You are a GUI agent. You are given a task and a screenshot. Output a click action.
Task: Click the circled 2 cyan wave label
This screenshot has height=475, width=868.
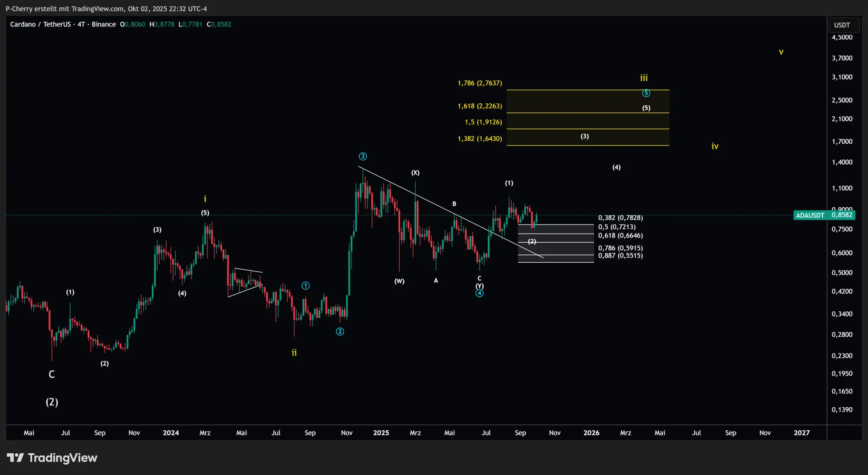pyautogui.click(x=340, y=332)
